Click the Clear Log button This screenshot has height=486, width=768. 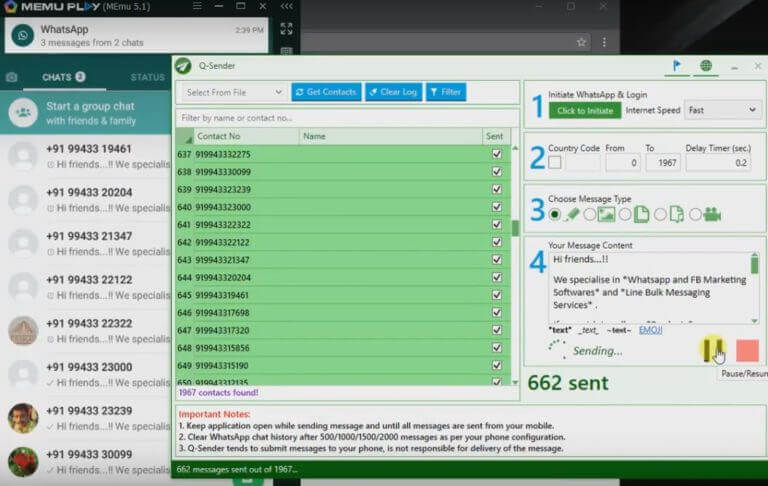pyautogui.click(x=393, y=92)
